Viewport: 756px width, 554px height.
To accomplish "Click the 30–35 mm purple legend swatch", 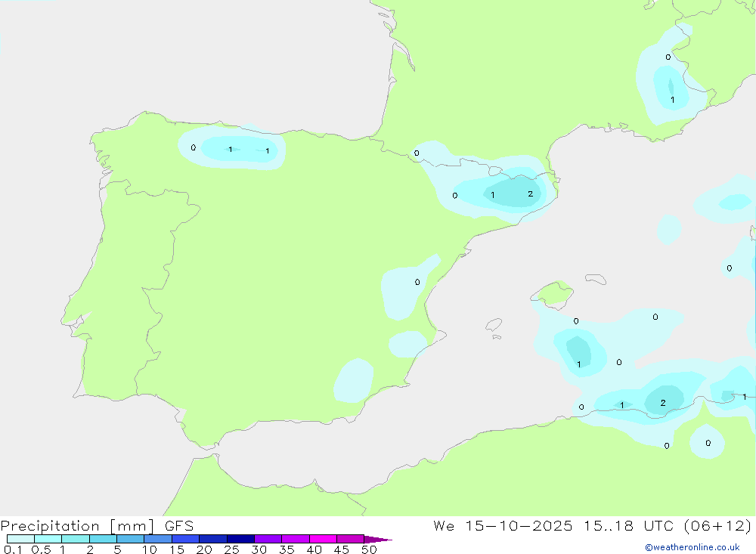I will coord(268,539).
